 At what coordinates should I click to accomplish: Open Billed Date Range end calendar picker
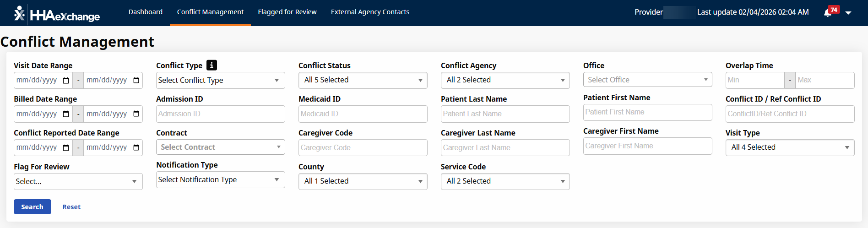136,114
